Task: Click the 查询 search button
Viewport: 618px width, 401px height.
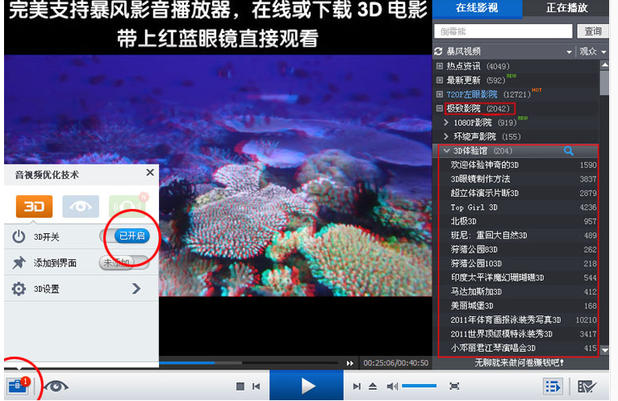Action: pyautogui.click(x=592, y=31)
